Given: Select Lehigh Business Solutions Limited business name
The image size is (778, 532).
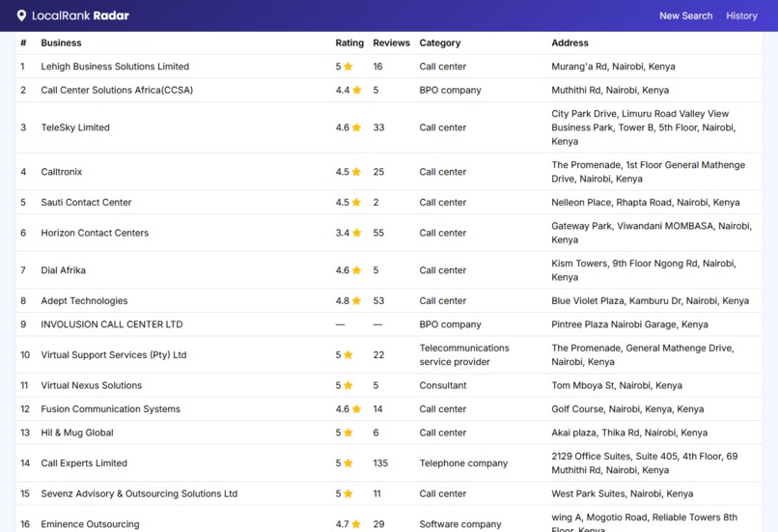Looking at the screenshot, I should 115,67.
